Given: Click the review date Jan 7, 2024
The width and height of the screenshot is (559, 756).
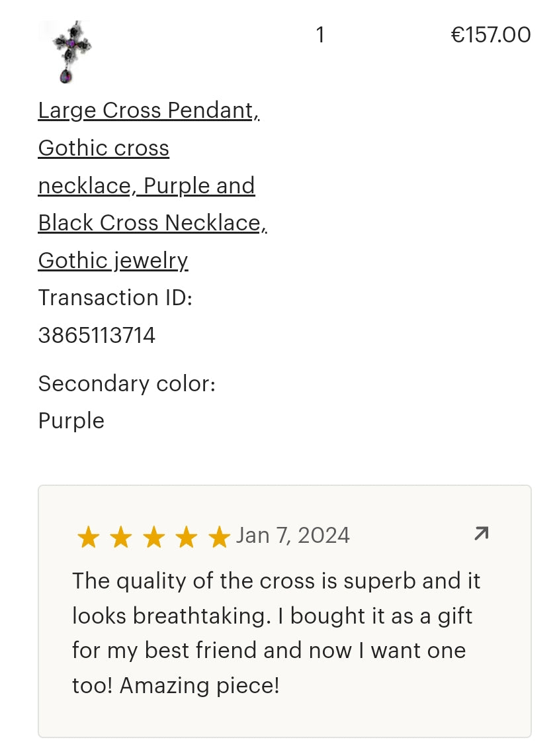Looking at the screenshot, I should point(293,535).
